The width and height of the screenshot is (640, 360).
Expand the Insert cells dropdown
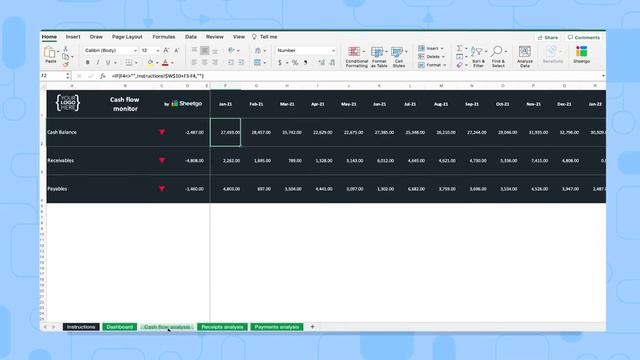tap(442, 49)
